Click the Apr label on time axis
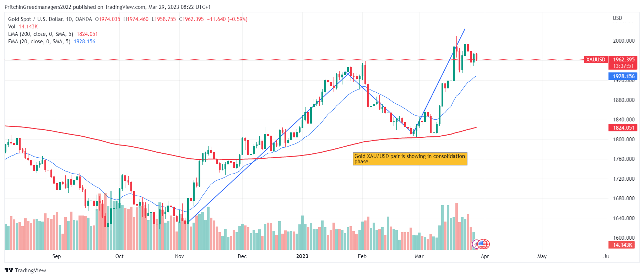This screenshot has width=644, height=278. pyautogui.click(x=485, y=256)
